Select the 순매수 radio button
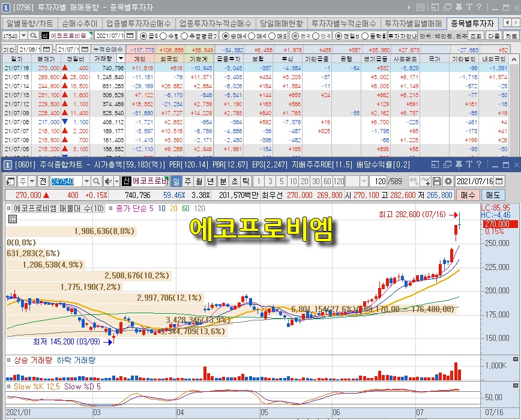Image resolution: width=521 pixels, height=420 pixels. click(226, 36)
